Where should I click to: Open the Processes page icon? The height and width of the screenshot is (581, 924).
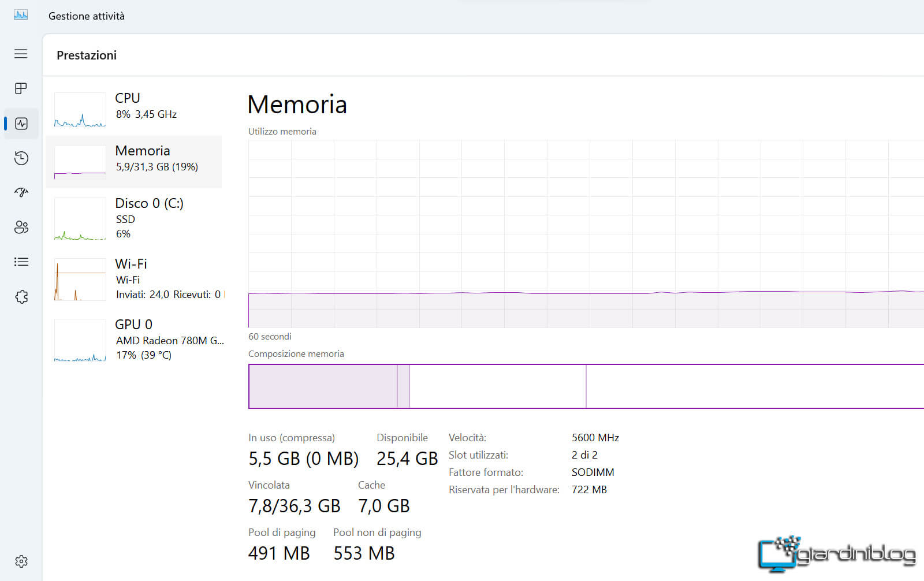point(21,88)
